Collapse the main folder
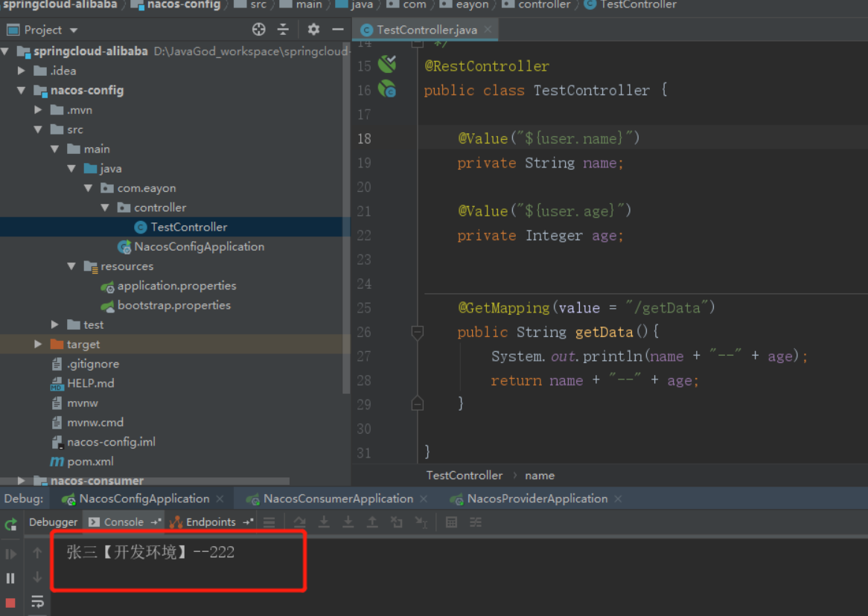 point(55,149)
